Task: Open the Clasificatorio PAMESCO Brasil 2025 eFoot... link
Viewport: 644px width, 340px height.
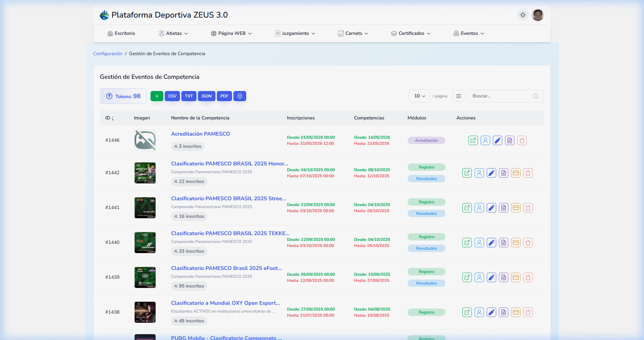Action: pyautogui.click(x=227, y=268)
